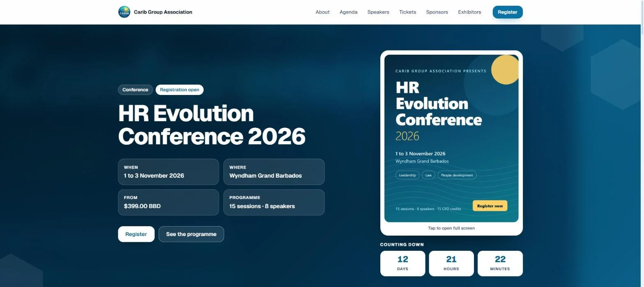Screen dimensions: 644x287
Task: Click the See the programme button
Action: tap(191, 234)
